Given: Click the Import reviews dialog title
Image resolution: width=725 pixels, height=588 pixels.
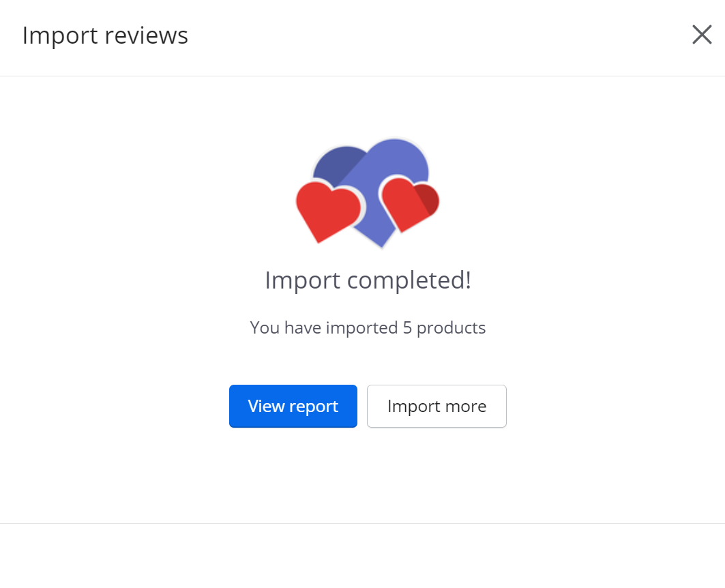Looking at the screenshot, I should coord(106,35).
